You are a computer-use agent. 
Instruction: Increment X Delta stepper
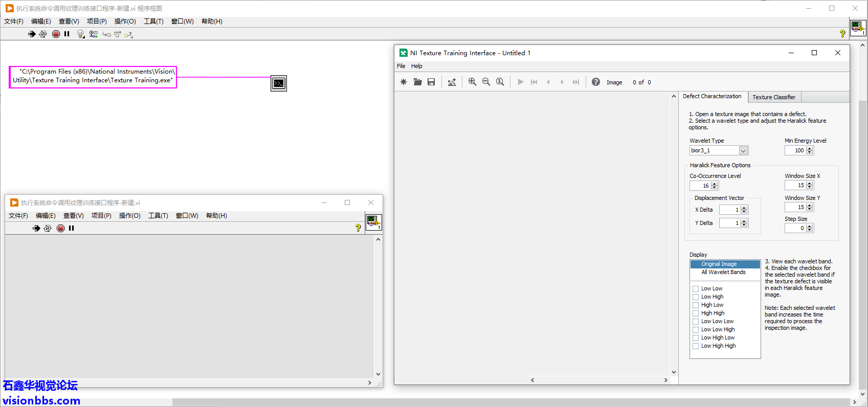coord(744,208)
